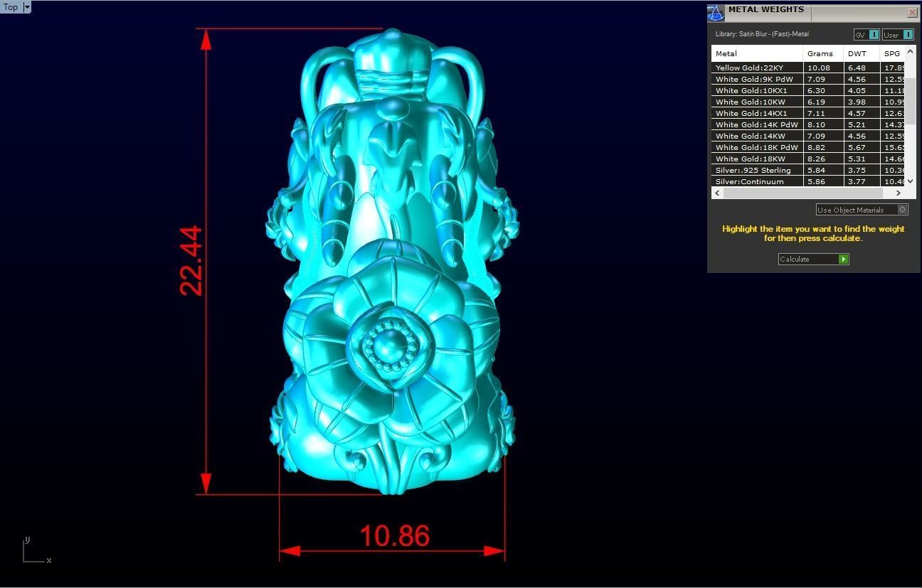Click the Metal column header
Viewport: 922px width, 588px height.
click(x=757, y=53)
